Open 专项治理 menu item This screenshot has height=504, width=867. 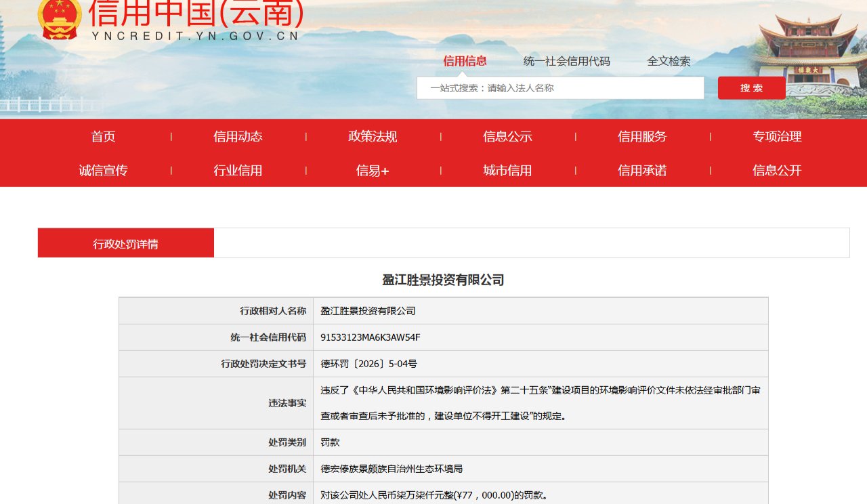pyautogui.click(x=777, y=136)
